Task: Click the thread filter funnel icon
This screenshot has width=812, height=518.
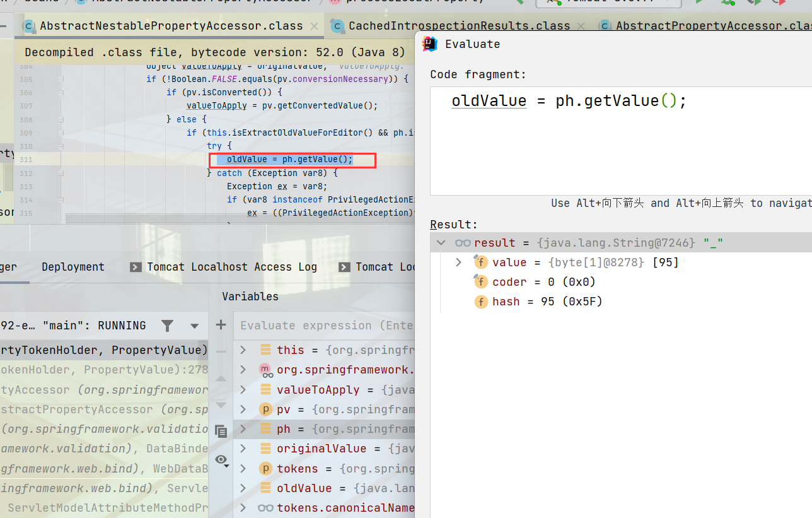Action: coord(167,326)
